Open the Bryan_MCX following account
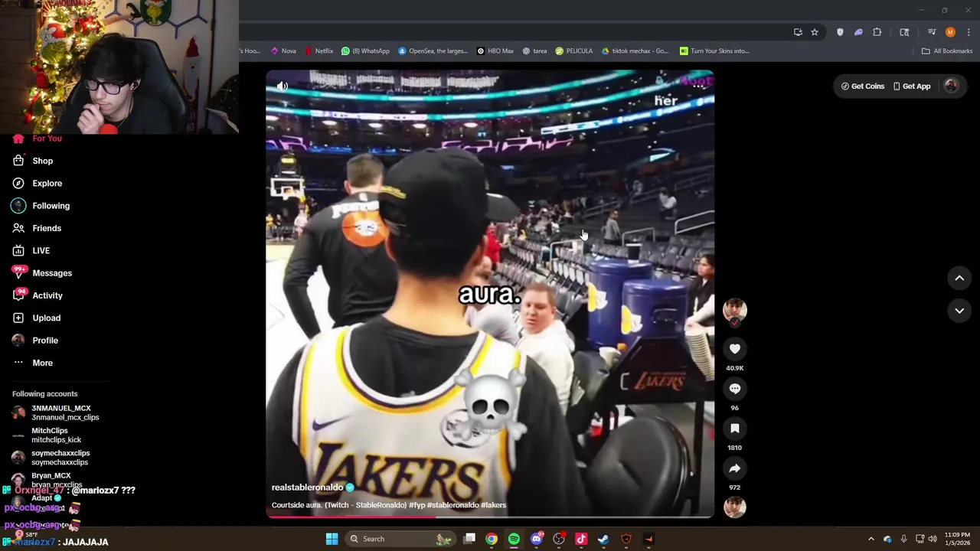 point(47,480)
